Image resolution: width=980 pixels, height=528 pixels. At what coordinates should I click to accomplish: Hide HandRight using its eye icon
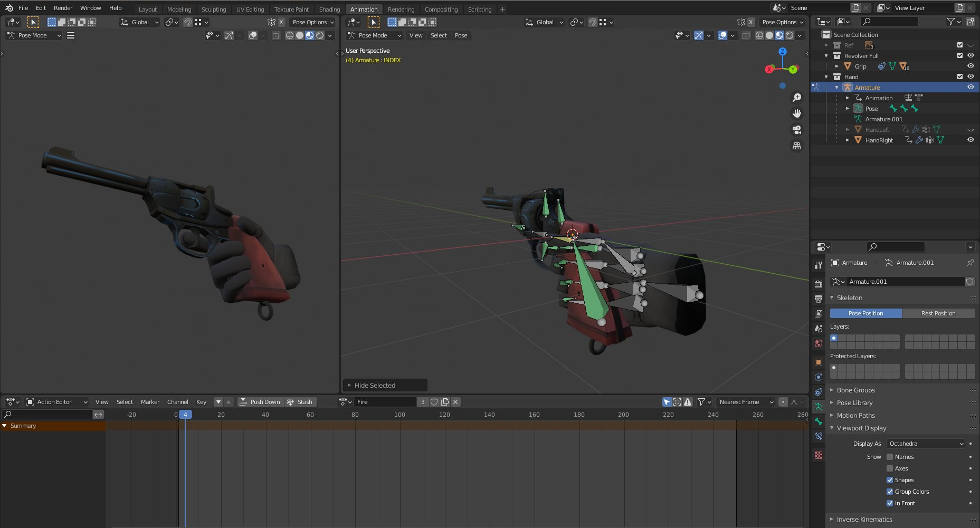(970, 140)
